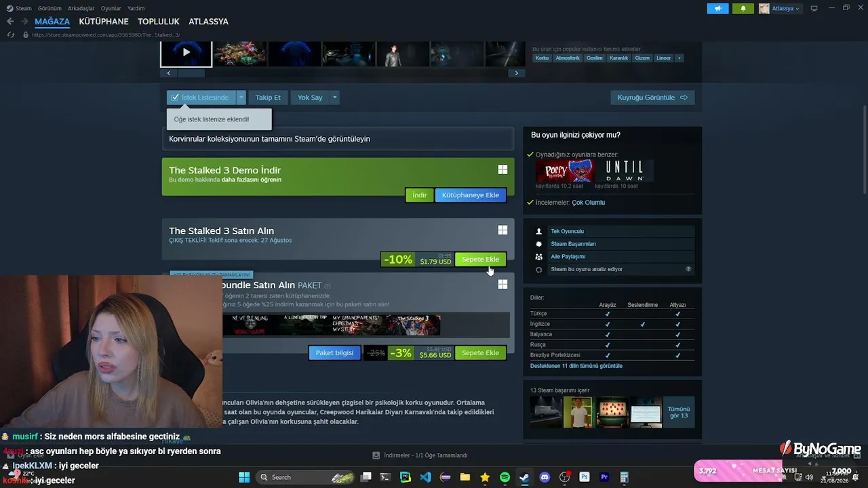The width and height of the screenshot is (868, 488).
Task: Open the green notifications bell
Action: click(x=743, y=8)
